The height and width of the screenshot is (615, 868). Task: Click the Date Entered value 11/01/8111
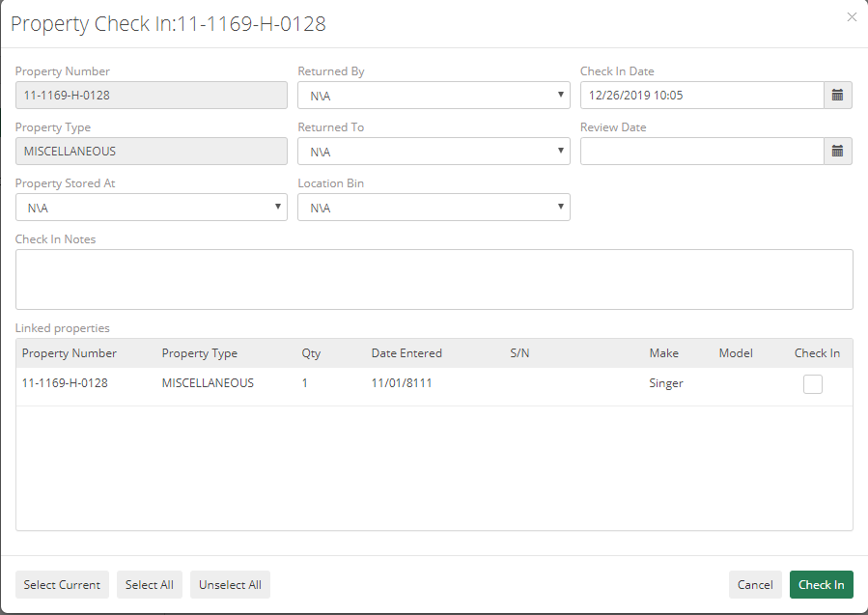402,383
